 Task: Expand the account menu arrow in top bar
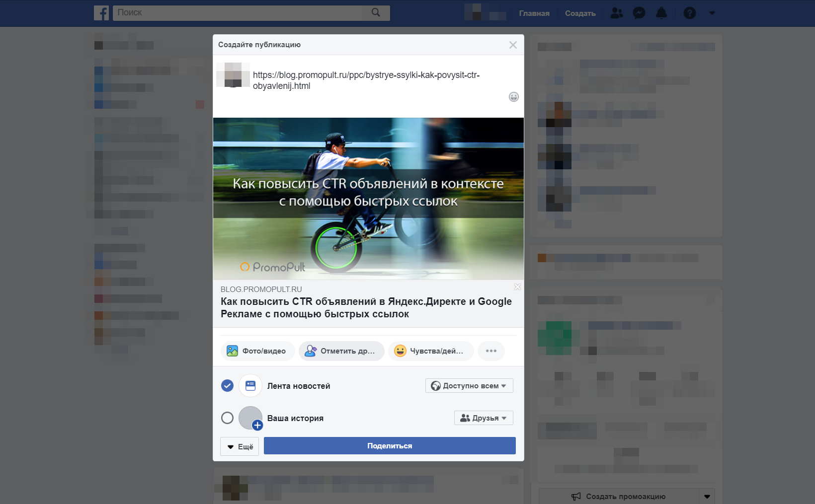(x=712, y=13)
